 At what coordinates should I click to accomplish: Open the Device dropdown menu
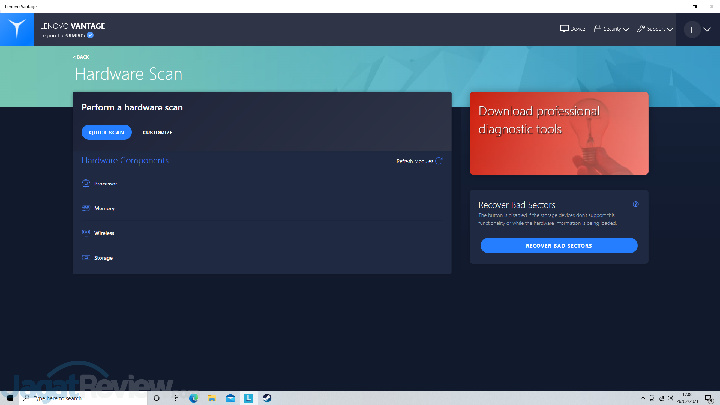coord(574,29)
